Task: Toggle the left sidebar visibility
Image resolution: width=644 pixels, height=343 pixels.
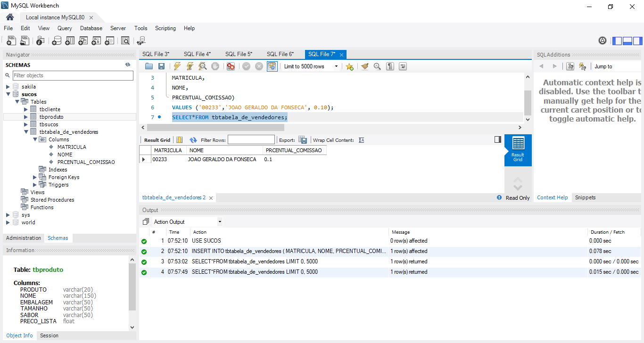Action: point(617,41)
